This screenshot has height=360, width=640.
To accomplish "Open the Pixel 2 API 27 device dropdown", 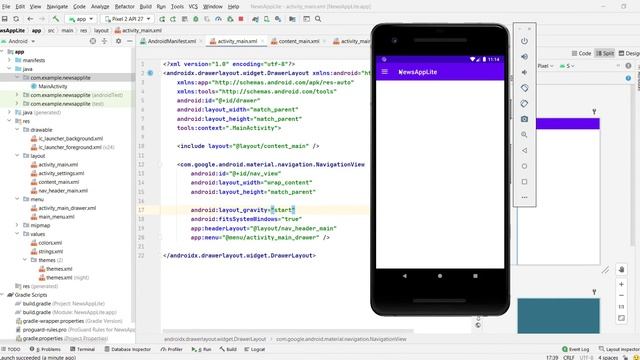I will tap(127, 19).
